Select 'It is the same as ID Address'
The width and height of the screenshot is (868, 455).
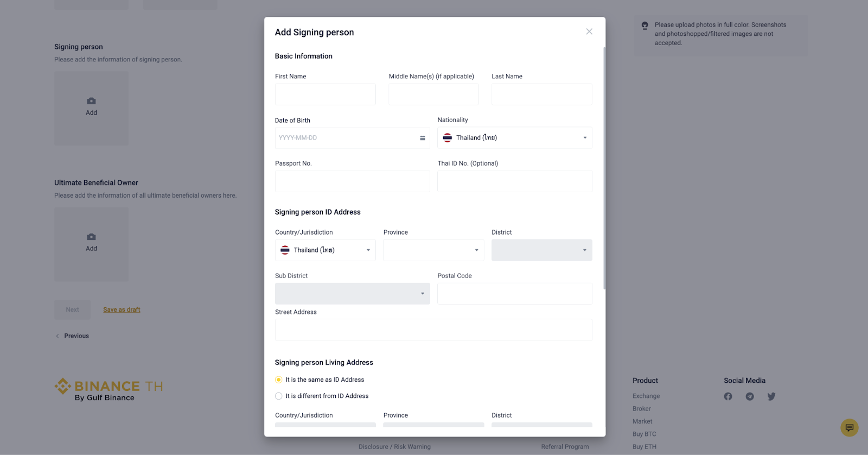279,380
